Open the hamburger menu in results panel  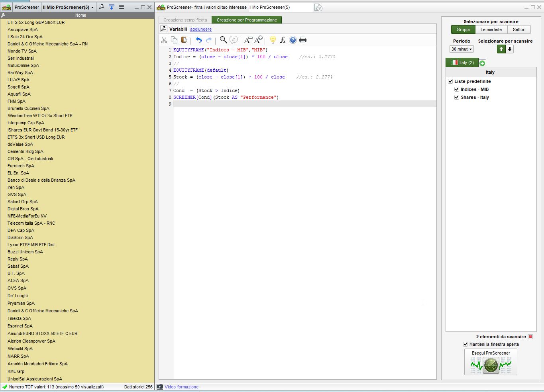coord(122,7)
